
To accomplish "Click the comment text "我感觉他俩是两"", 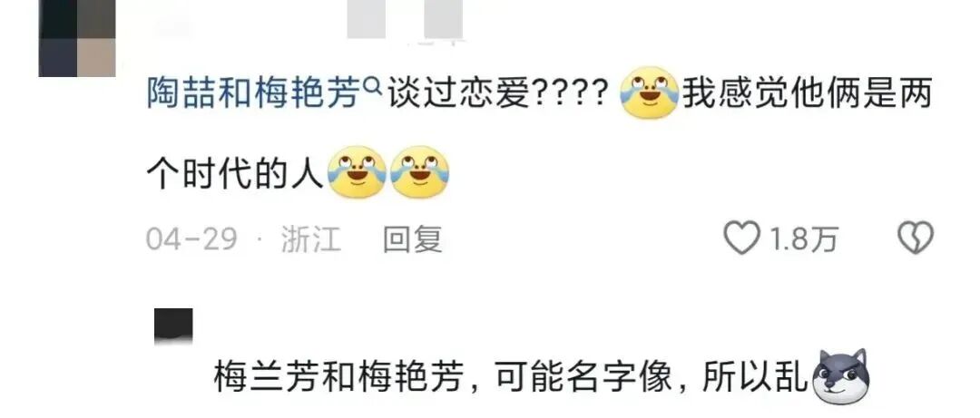I will [x=807, y=95].
